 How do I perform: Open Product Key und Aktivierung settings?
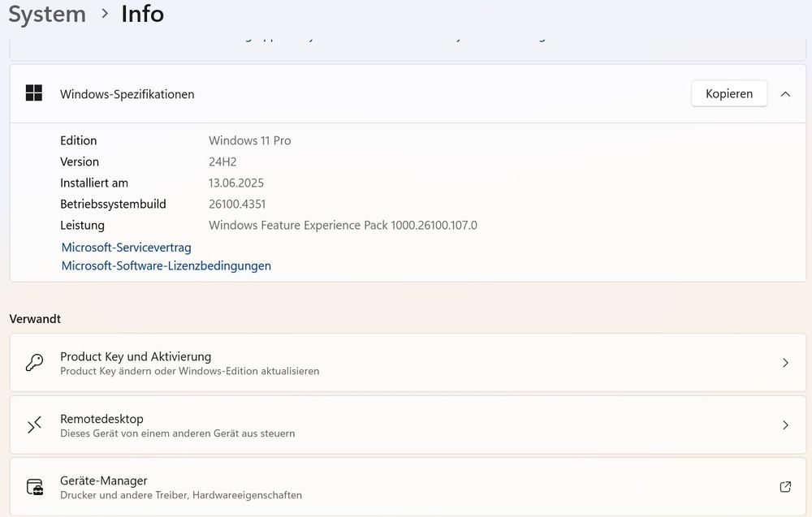pyautogui.click(x=408, y=362)
